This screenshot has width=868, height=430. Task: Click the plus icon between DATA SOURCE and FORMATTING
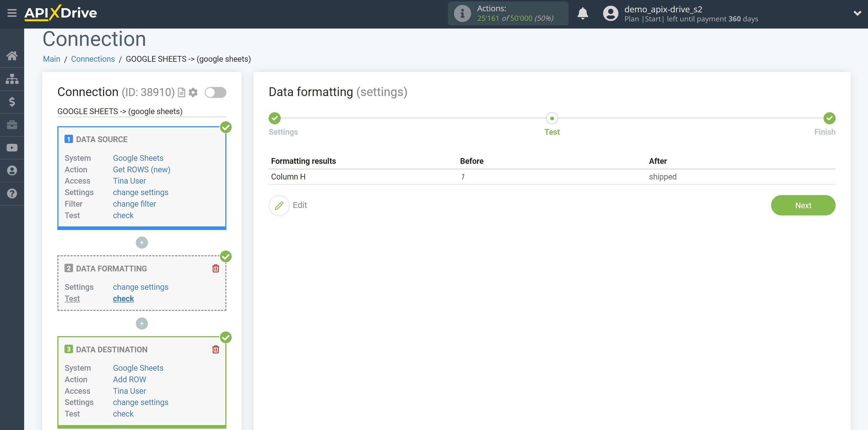142,242
